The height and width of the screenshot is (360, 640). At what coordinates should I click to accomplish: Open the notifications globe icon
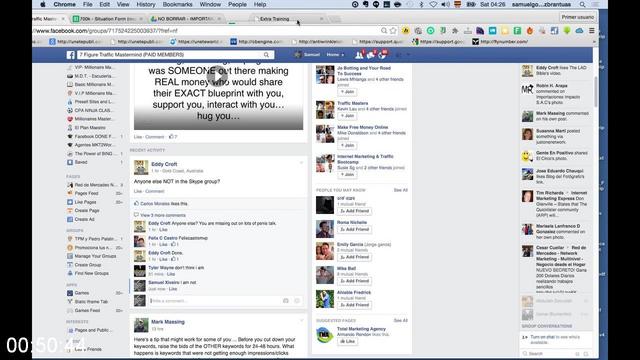click(382, 55)
